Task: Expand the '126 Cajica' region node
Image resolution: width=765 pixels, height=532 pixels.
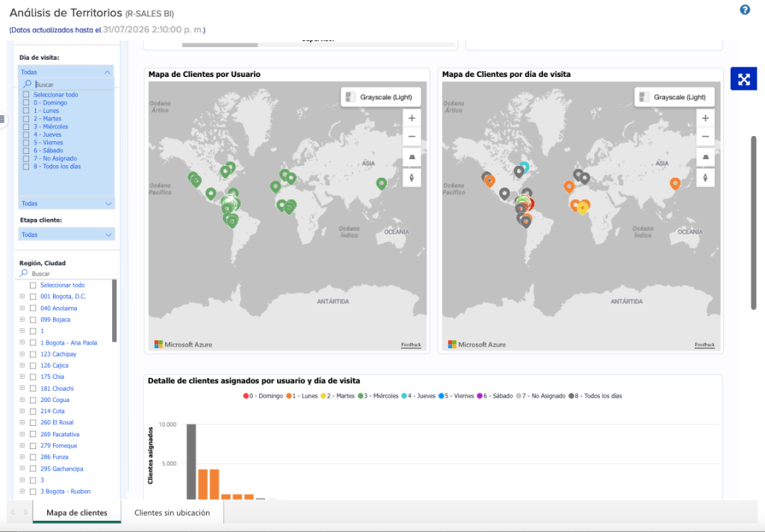Action: pyautogui.click(x=22, y=365)
